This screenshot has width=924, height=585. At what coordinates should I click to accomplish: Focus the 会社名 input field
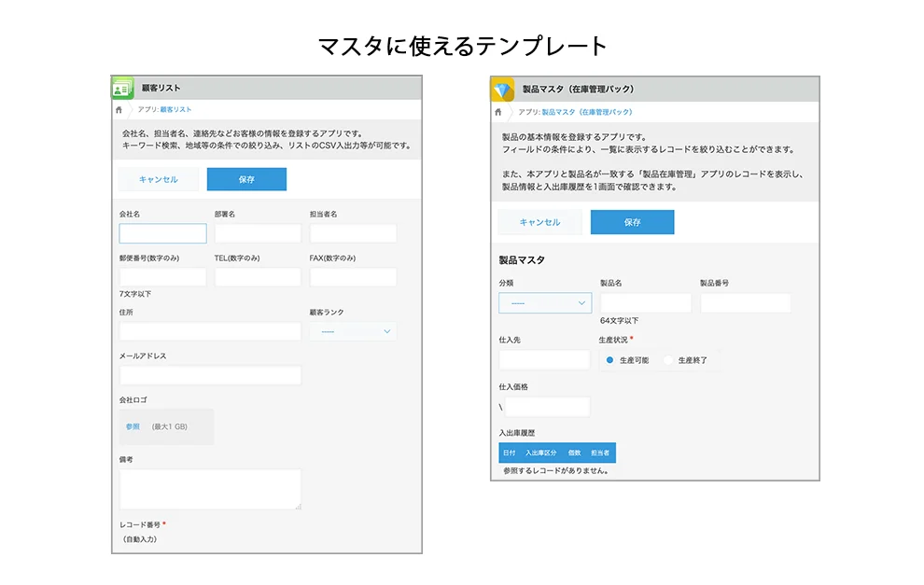[162, 233]
